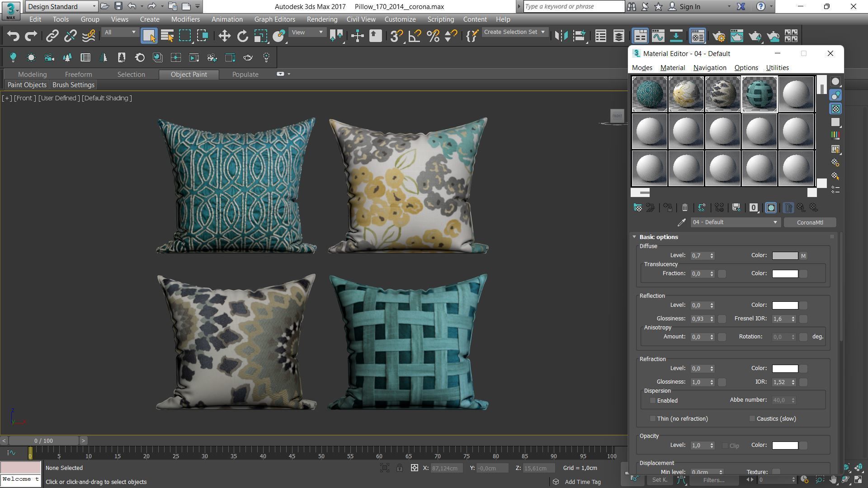The image size is (868, 488).
Task: Open the 04 - Default material name dropdown
Action: click(735, 222)
